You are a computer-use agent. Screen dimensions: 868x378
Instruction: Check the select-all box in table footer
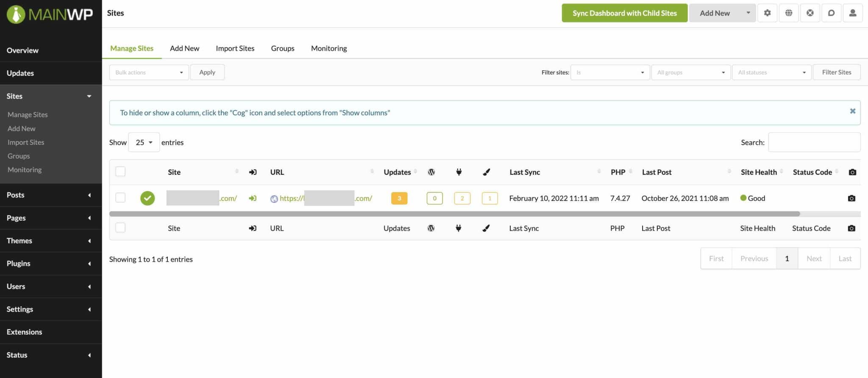[120, 228]
